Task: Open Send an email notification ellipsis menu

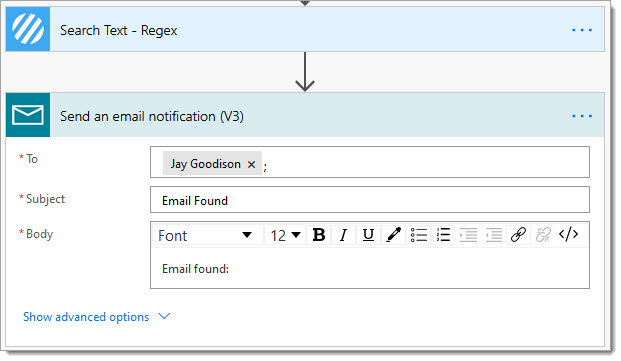Action: click(x=582, y=116)
